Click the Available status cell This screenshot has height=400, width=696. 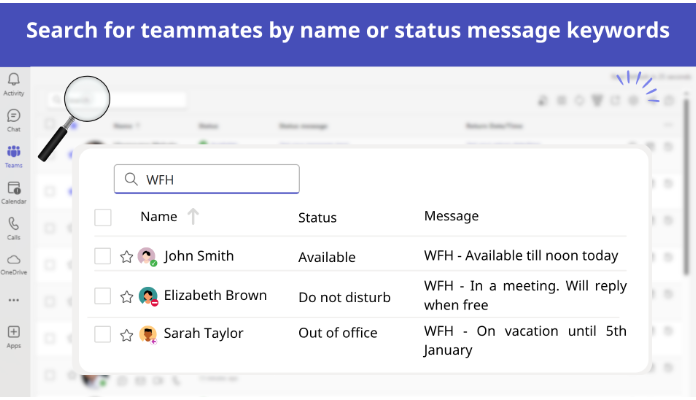(x=327, y=257)
